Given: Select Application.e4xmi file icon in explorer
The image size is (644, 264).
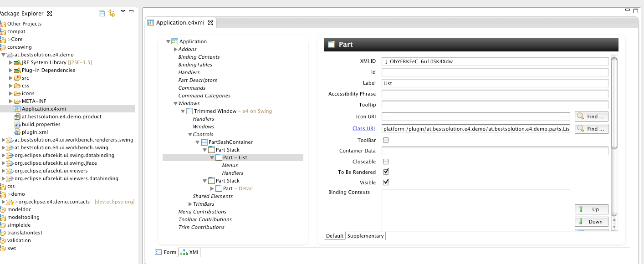Looking at the screenshot, I should click(17, 109).
